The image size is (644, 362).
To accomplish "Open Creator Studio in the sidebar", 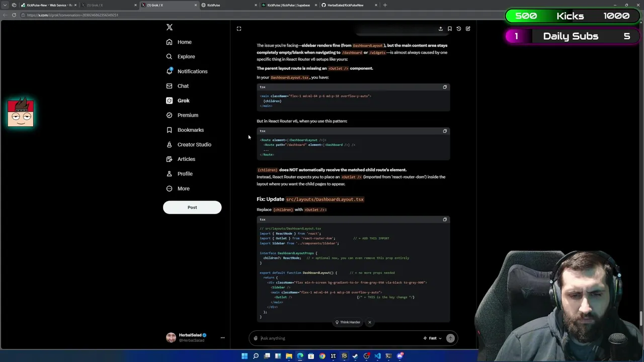I will point(189,144).
